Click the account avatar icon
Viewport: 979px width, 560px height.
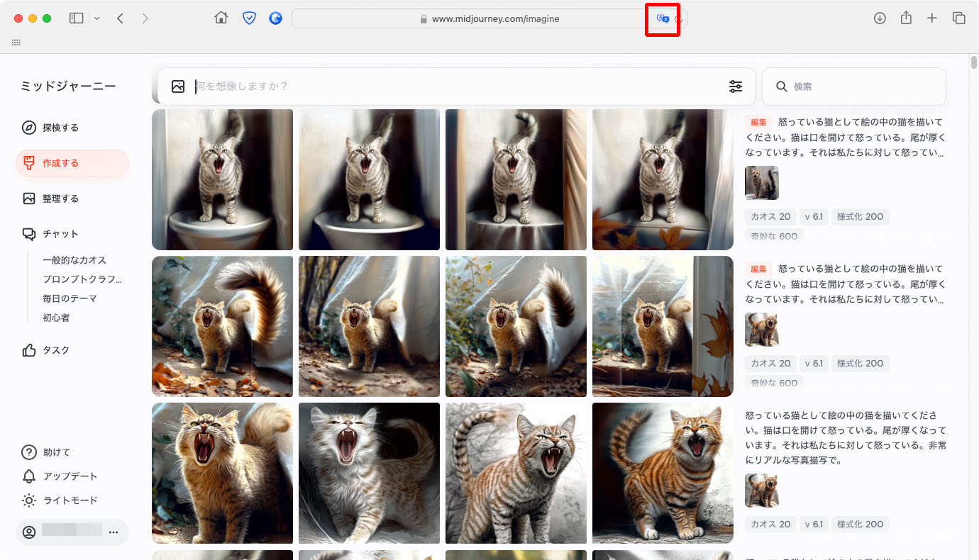pos(29,532)
